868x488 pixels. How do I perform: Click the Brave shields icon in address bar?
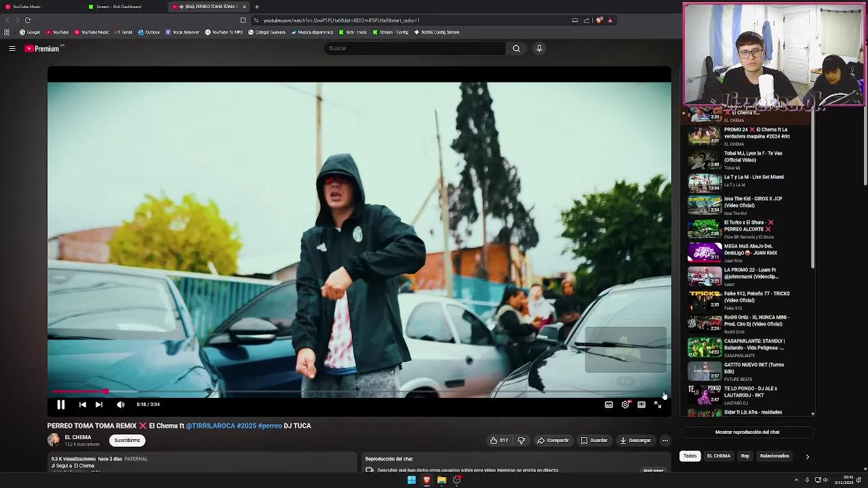click(x=599, y=20)
